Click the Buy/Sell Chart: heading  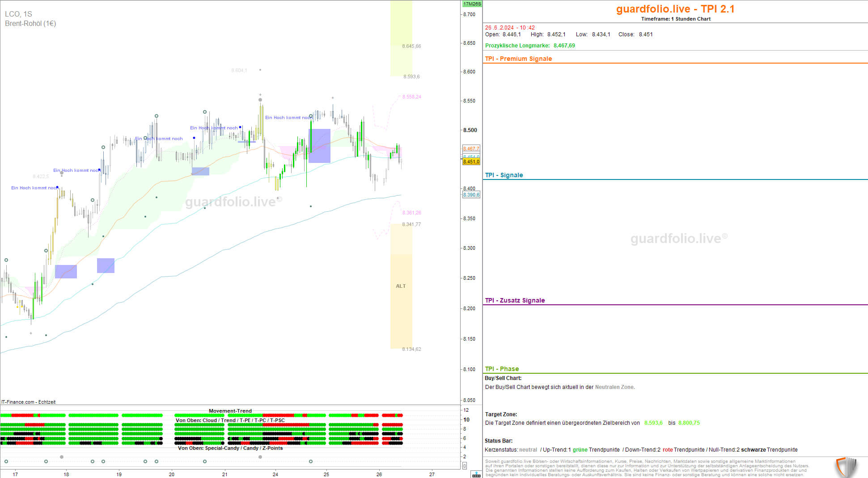tap(503, 378)
